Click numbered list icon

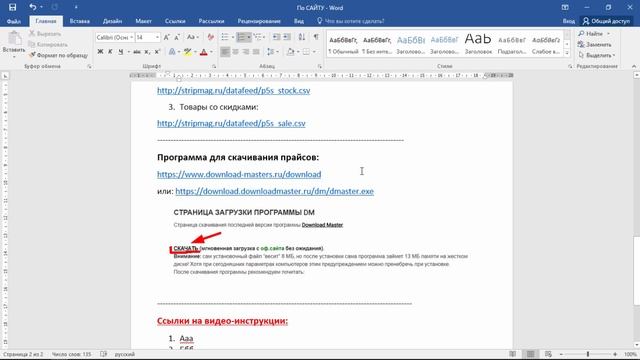point(241,37)
